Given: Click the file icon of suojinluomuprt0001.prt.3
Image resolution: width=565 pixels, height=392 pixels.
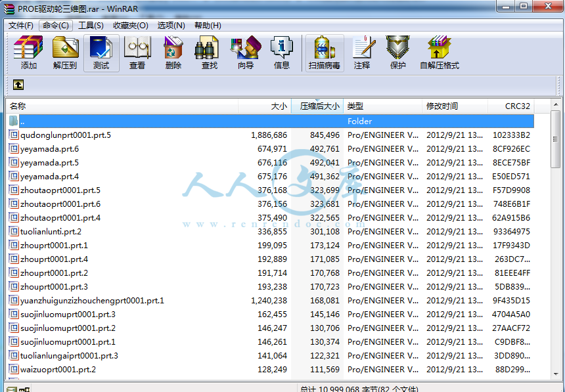Looking at the screenshot, I should point(14,314).
